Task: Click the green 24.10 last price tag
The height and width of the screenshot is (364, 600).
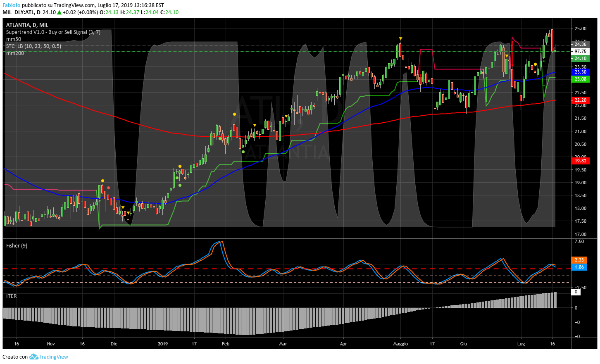Action: (580, 58)
